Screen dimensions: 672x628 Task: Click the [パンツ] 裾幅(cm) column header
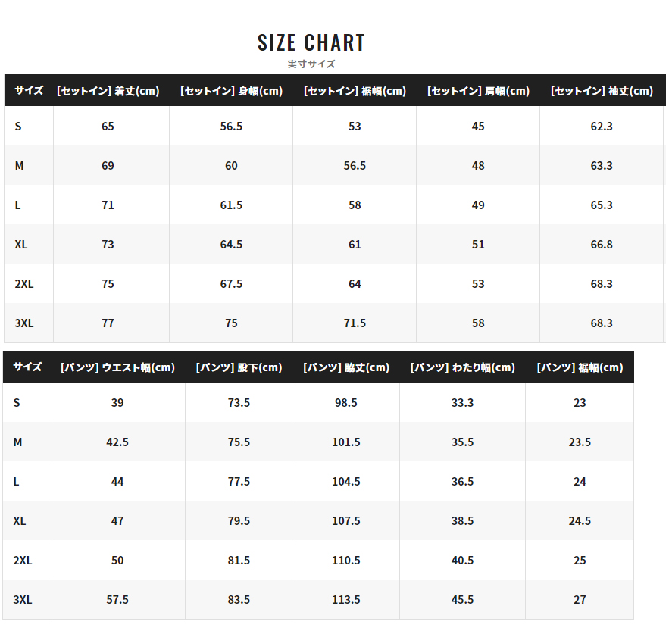(580, 367)
